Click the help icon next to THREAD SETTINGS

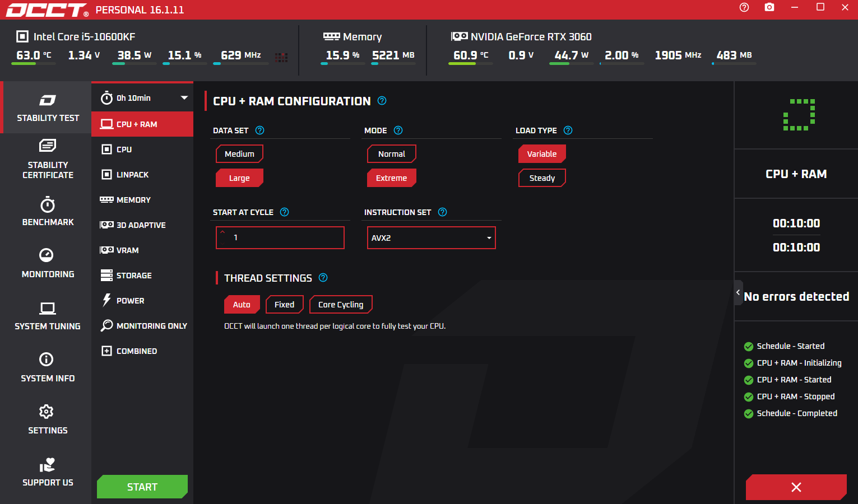(323, 278)
